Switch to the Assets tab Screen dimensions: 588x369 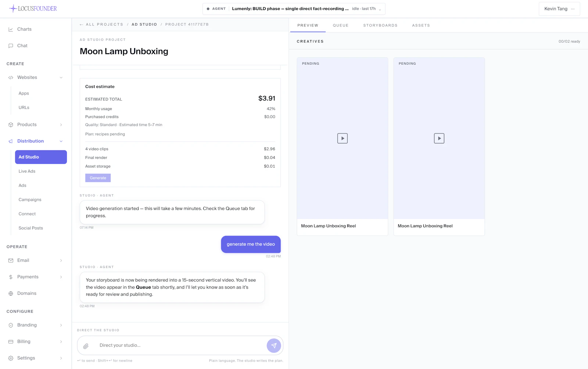(421, 25)
